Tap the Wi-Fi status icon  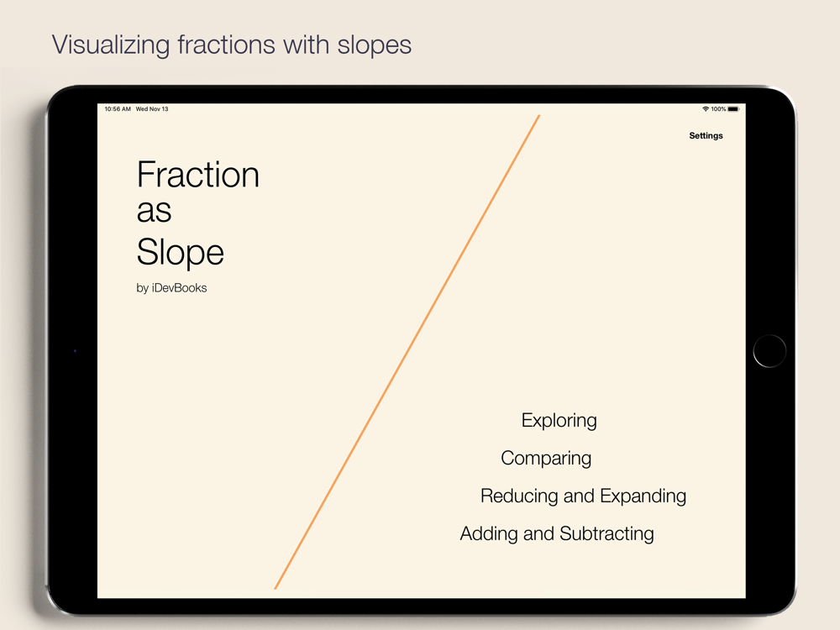pyautogui.click(x=706, y=109)
